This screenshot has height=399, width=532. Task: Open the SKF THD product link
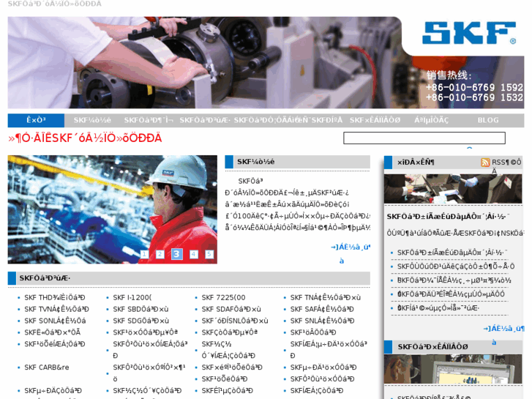click(55, 298)
